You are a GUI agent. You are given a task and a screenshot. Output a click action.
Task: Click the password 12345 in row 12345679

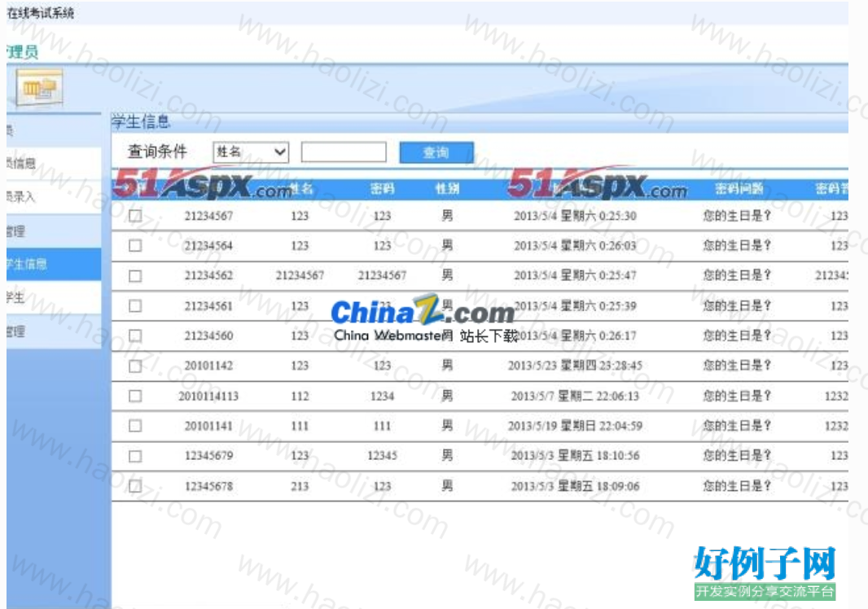[382, 456]
